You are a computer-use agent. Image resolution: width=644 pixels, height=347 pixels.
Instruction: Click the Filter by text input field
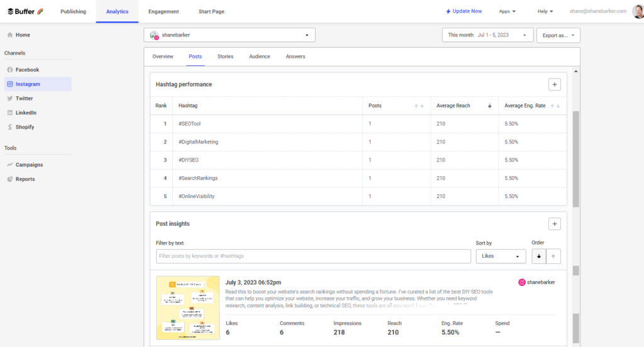(313, 256)
